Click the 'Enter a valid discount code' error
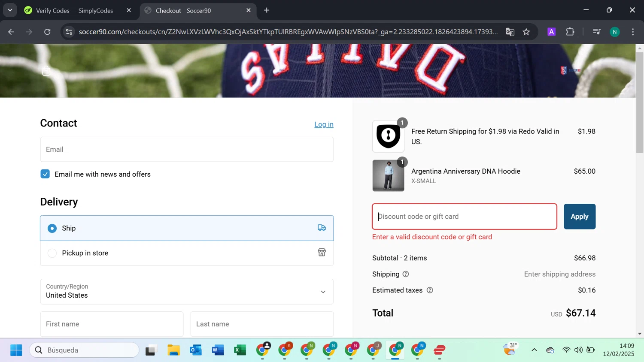644x362 pixels. click(432, 237)
